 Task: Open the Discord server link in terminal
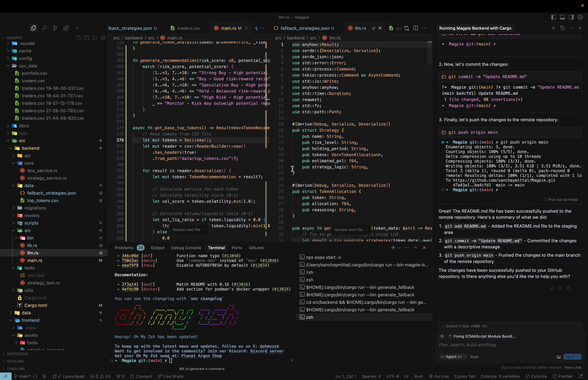[267, 351]
